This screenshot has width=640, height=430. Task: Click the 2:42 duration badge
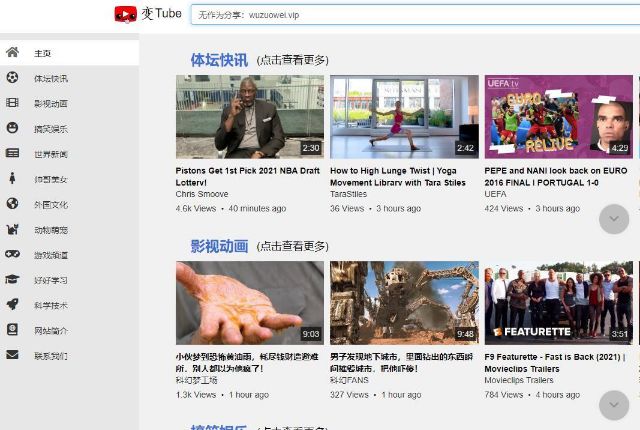coord(465,148)
